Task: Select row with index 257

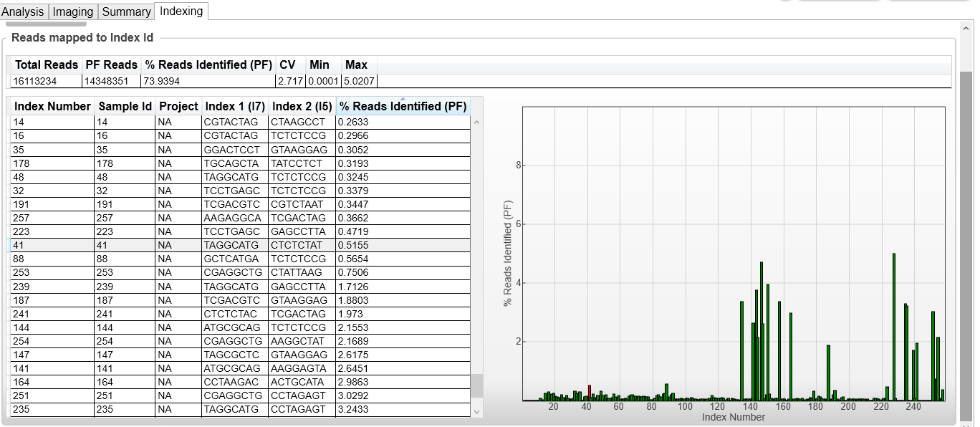Action: click(x=240, y=218)
